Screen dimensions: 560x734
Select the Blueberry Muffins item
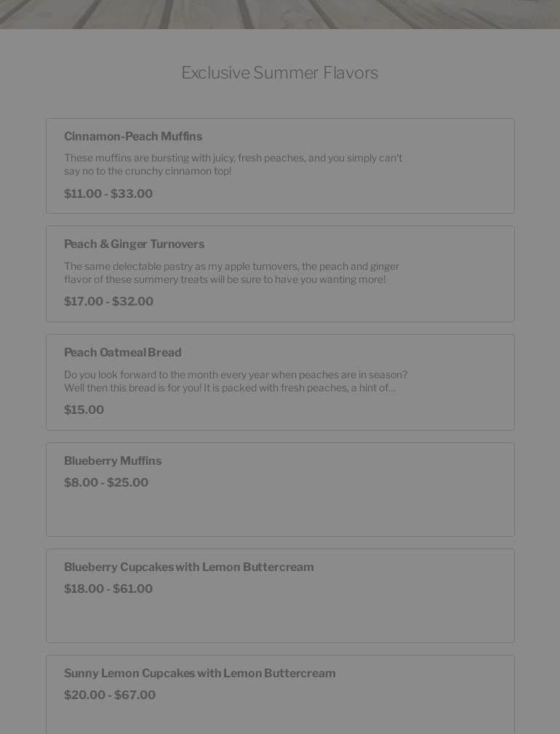[280, 489]
